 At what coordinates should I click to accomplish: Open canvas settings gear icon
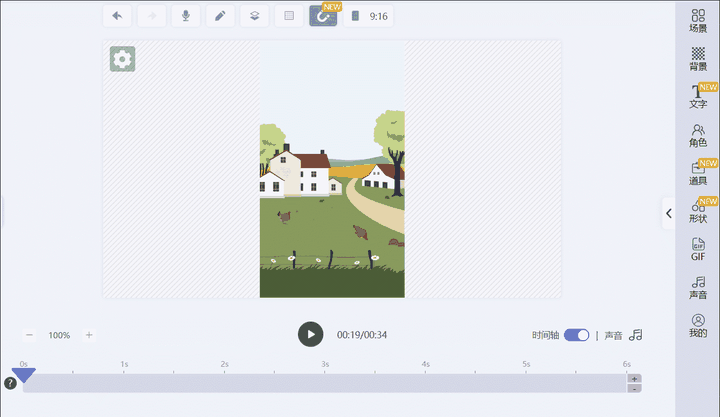122,60
